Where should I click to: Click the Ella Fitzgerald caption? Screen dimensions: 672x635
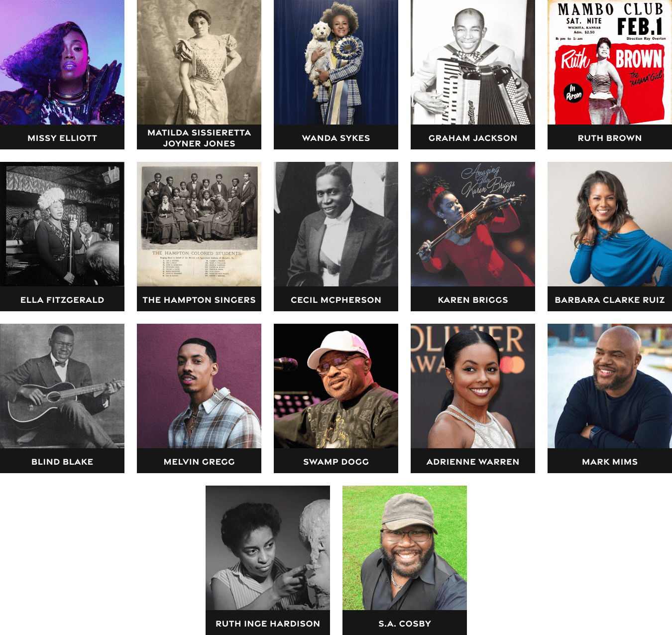point(62,299)
